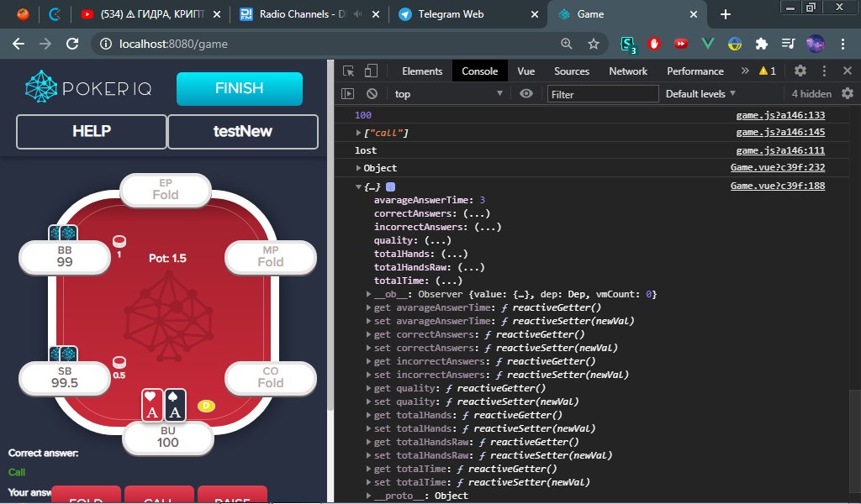Viewport: 861px width, 504px height.
Task: Open source link game.js?a146:133
Action: 780,115
